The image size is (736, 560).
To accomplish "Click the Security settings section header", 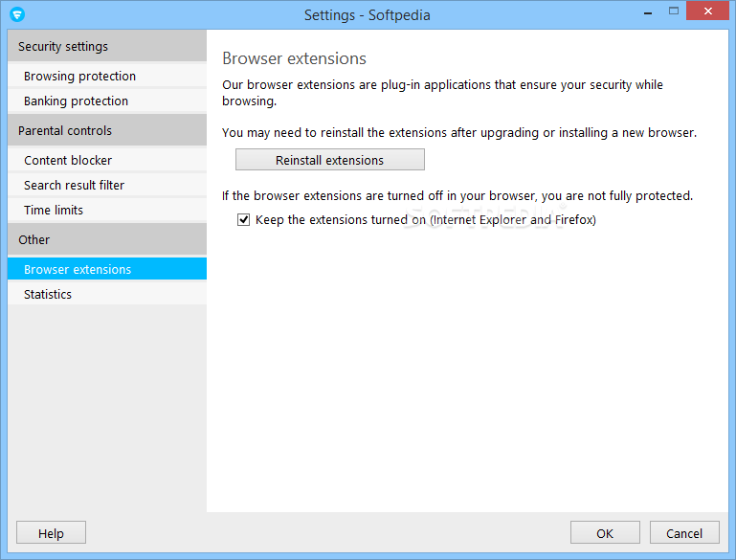I will point(107,46).
